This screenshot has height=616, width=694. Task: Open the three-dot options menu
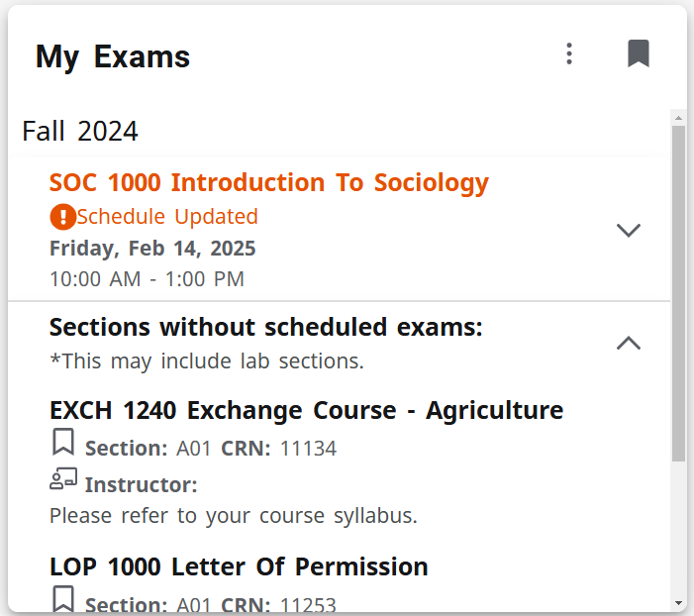point(568,53)
